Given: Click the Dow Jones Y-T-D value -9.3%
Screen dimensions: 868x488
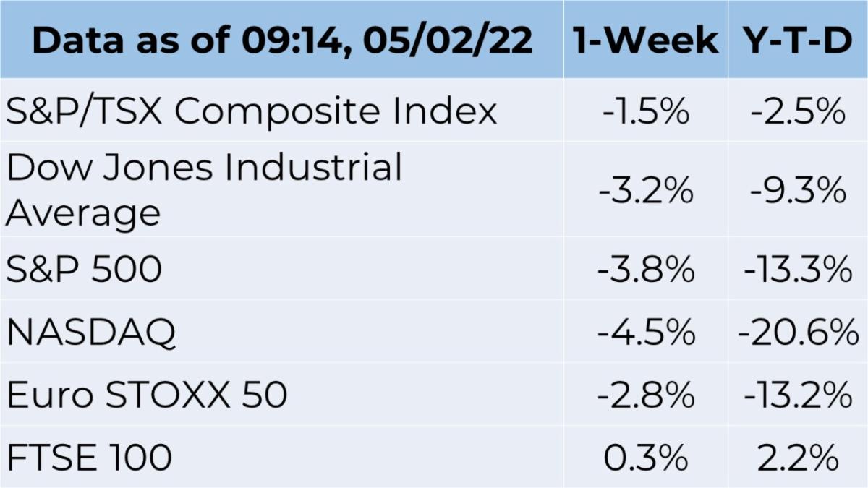Looking at the screenshot, I should (797, 192).
